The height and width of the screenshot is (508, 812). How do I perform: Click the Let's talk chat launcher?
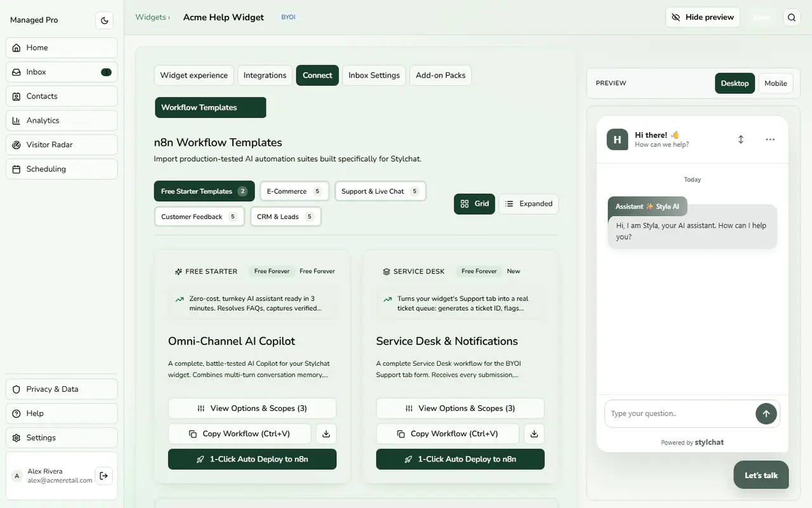point(761,475)
